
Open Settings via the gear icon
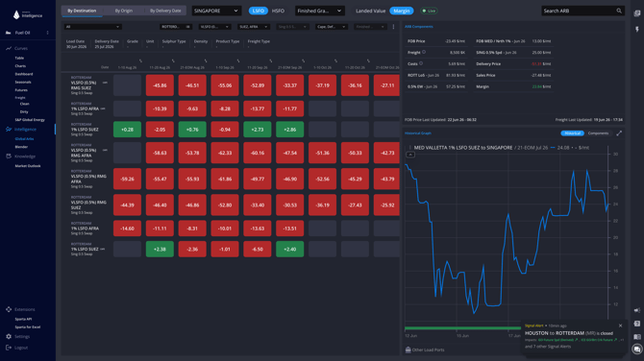click(x=9, y=336)
